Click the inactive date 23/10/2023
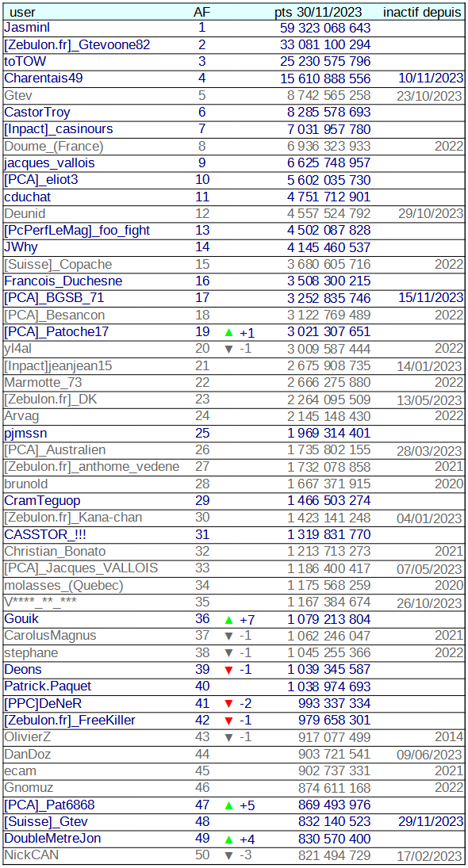This screenshot has height=868, width=468. pos(429,97)
